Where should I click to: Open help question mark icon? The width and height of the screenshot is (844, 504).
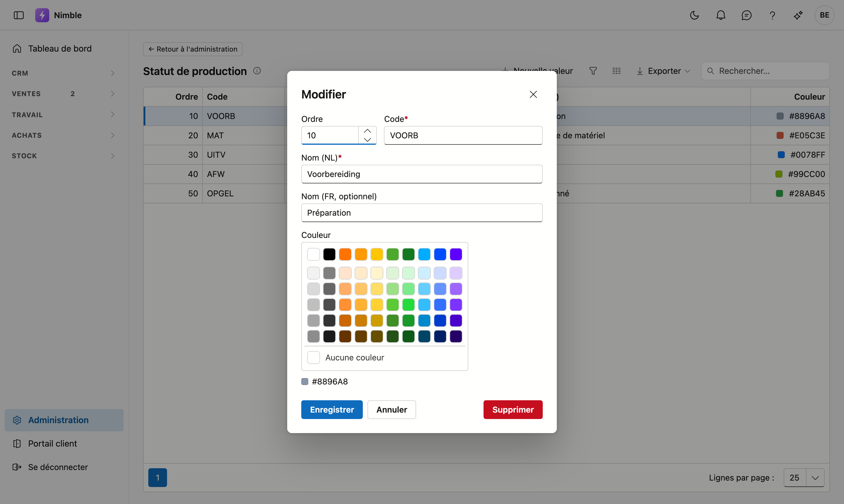pos(772,15)
